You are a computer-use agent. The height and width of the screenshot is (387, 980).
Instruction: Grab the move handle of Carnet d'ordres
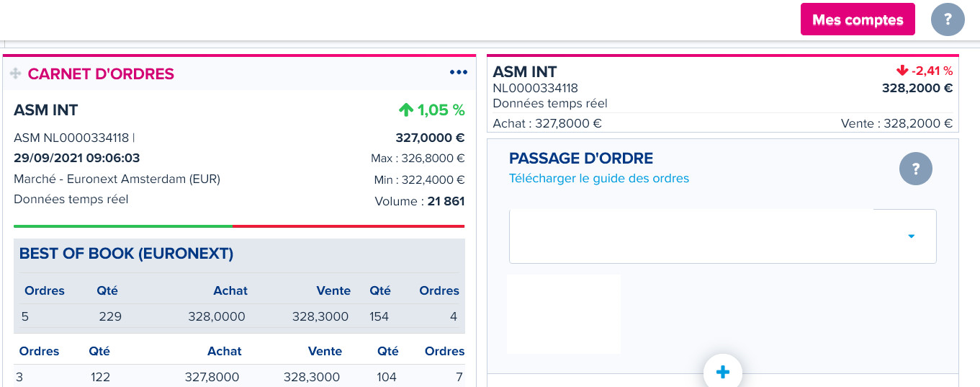tap(16, 74)
